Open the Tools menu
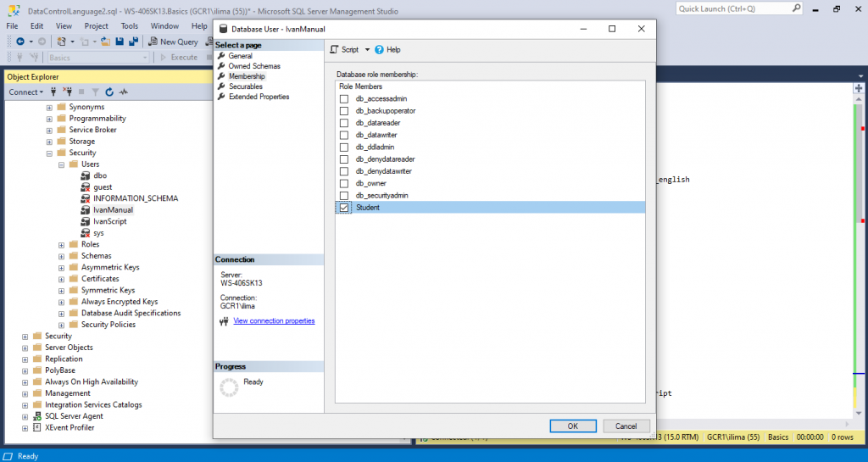Image resolution: width=868 pixels, height=462 pixels. click(130, 26)
